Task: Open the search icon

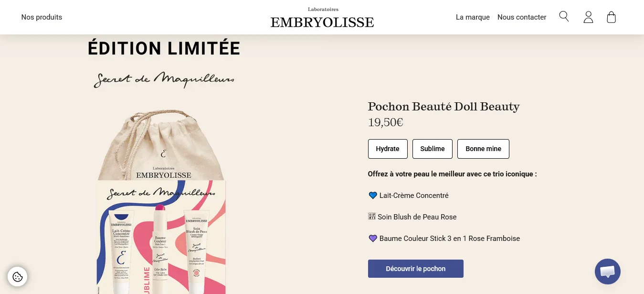Action: point(564,16)
